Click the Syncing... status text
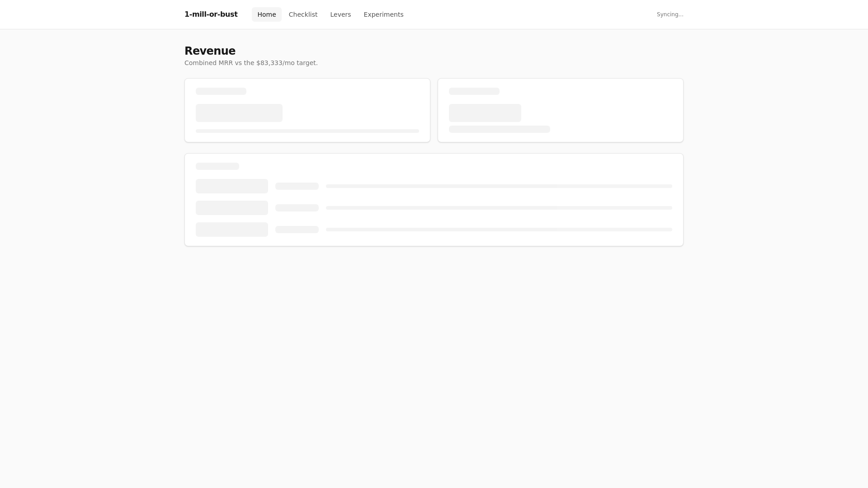The image size is (868, 488). click(670, 14)
